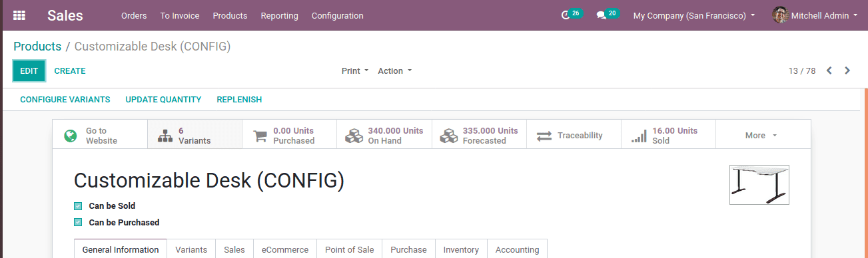Open the To Invoice menu
This screenshot has height=258, width=868.
(180, 15)
